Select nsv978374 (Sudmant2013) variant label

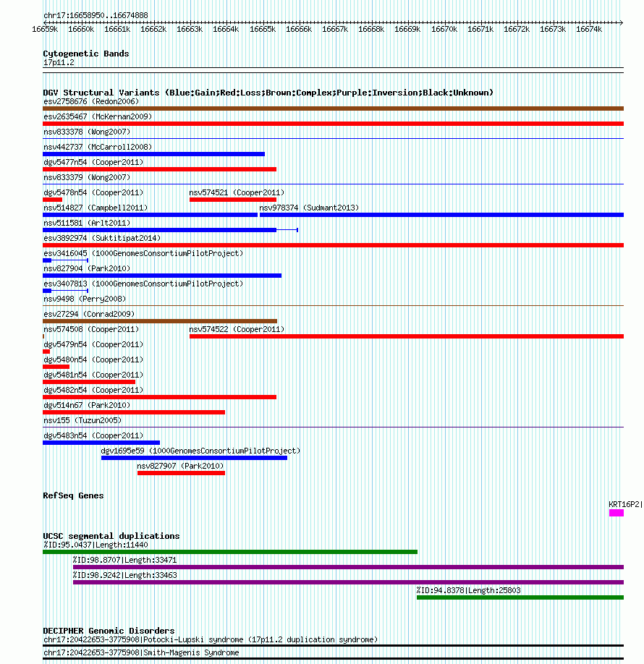[309, 208]
